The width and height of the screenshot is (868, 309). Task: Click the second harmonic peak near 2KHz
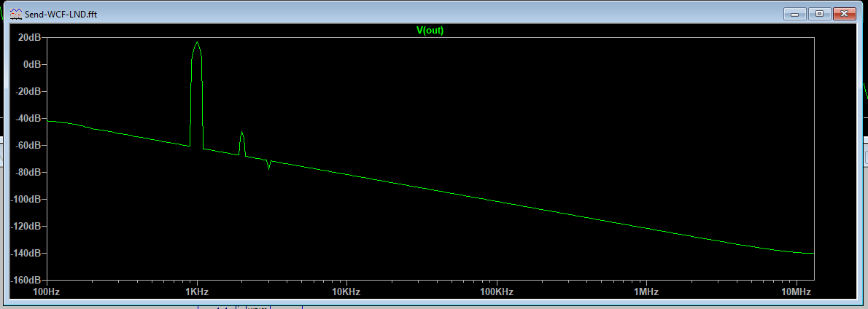[x=242, y=132]
